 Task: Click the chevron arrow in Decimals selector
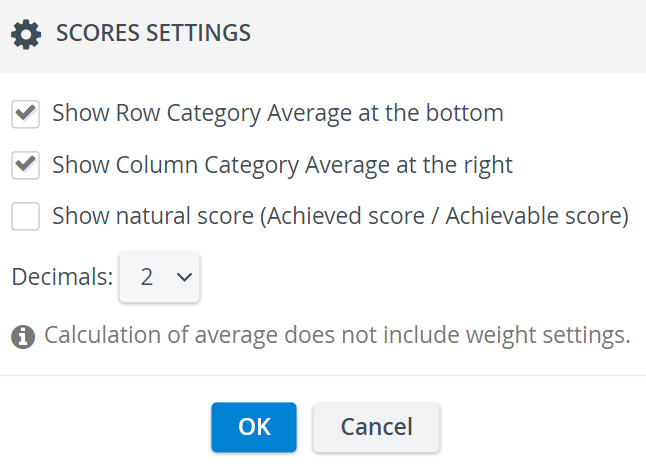tap(184, 277)
